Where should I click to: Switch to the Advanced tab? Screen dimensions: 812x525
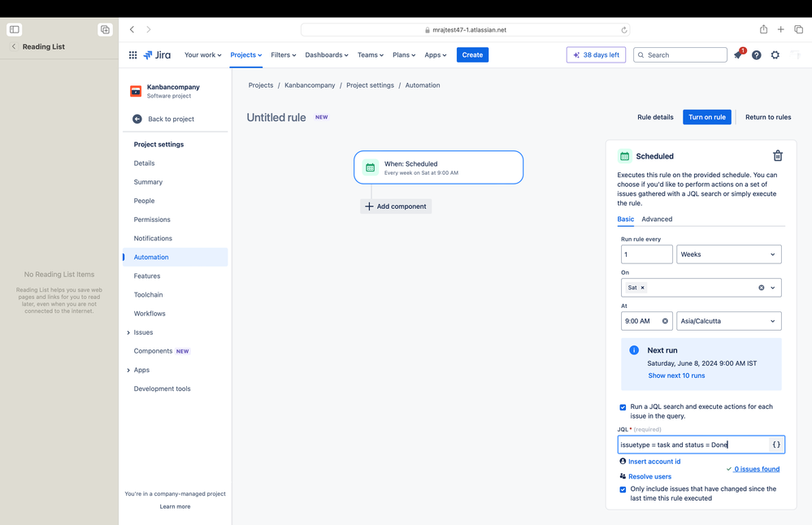click(x=657, y=219)
